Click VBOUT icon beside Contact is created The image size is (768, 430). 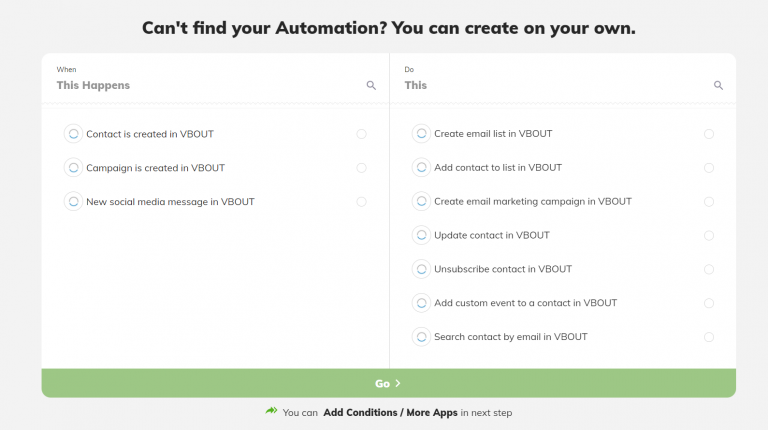click(x=73, y=134)
